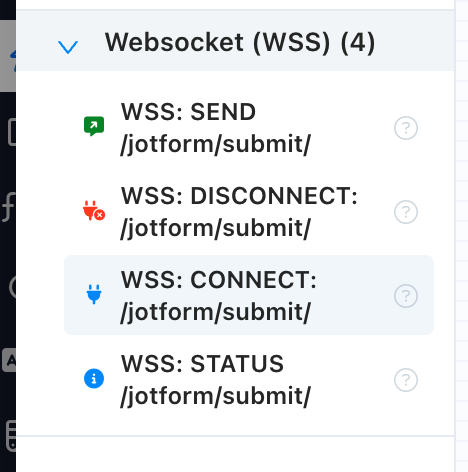The height and width of the screenshot is (472, 468).
Task: Click the circular icon in the dark sidebar
Action: point(12,287)
